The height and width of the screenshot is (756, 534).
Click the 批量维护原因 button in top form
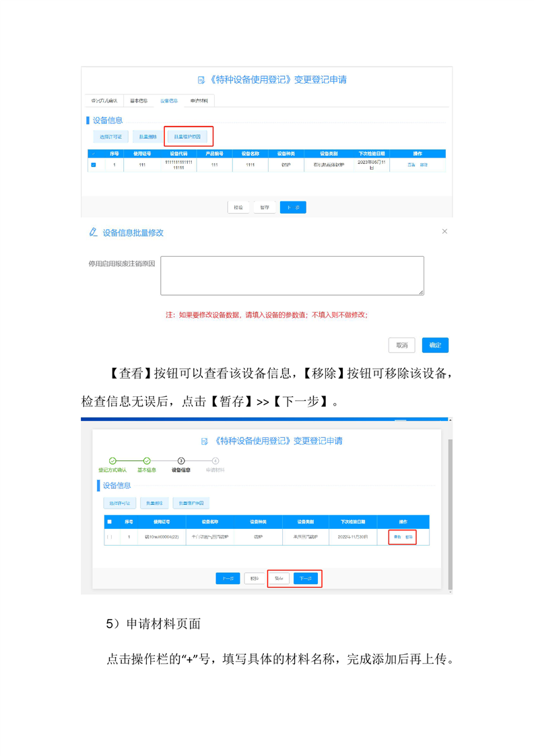189,137
